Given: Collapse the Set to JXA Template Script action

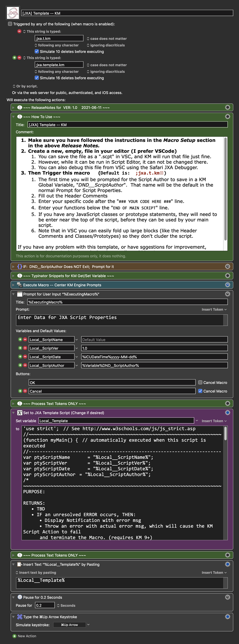Looking at the screenshot, I should (x=14, y=413).
